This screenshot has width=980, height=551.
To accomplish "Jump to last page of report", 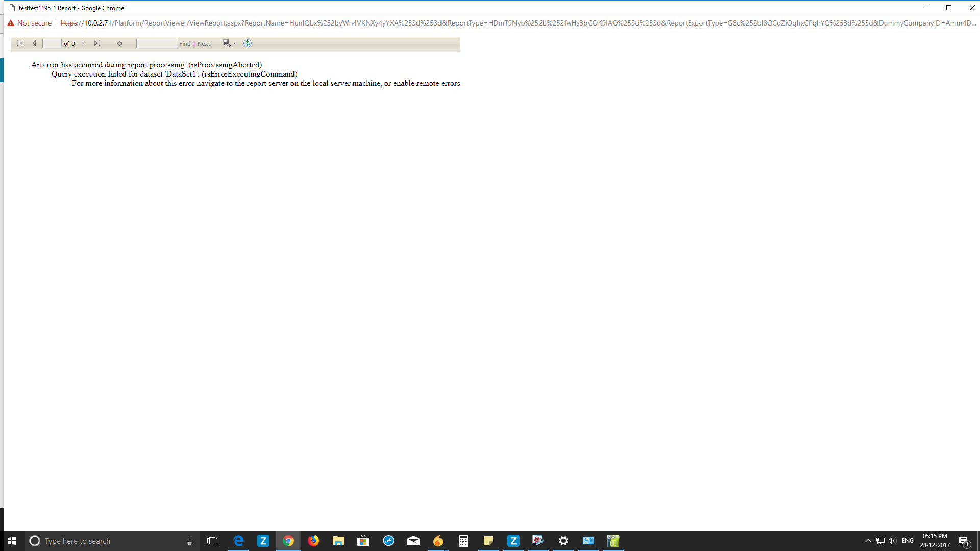I will tap(97, 43).
